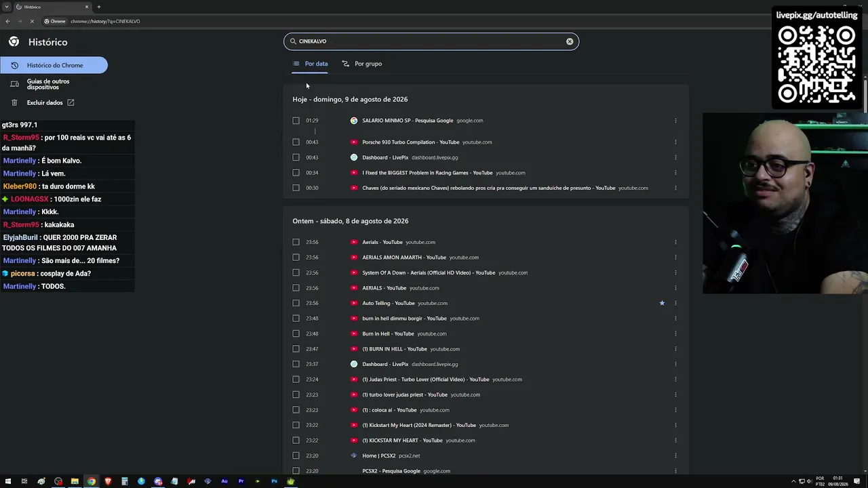Check the 00:34 Racing Games entry box
This screenshot has height=488, width=868.
coord(296,173)
